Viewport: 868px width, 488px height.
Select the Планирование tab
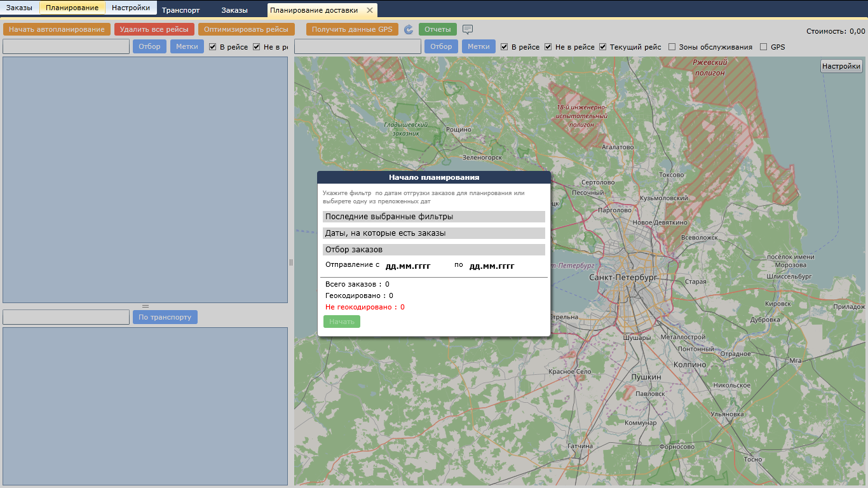click(72, 8)
